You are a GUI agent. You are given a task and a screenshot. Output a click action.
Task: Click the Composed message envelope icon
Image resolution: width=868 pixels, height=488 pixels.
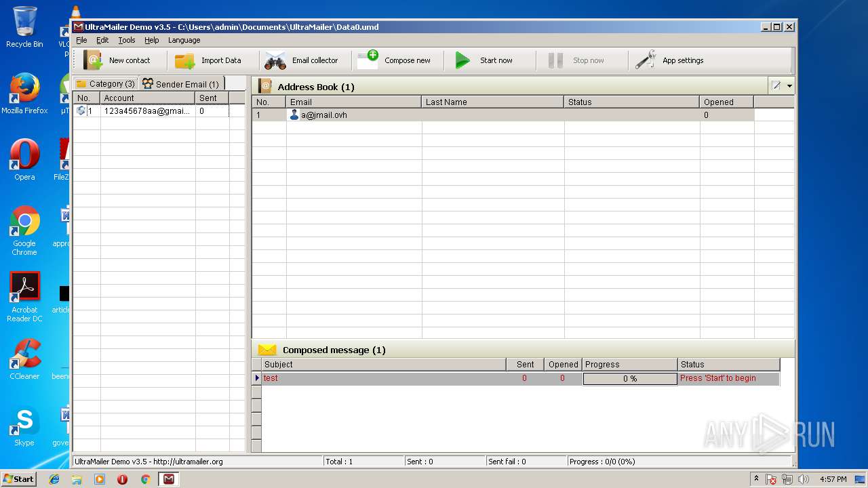coord(267,350)
